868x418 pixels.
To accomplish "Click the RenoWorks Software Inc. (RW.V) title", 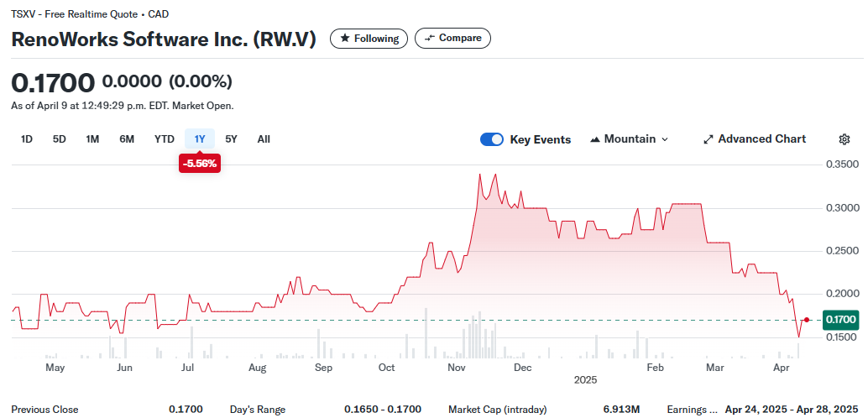I will (x=164, y=39).
